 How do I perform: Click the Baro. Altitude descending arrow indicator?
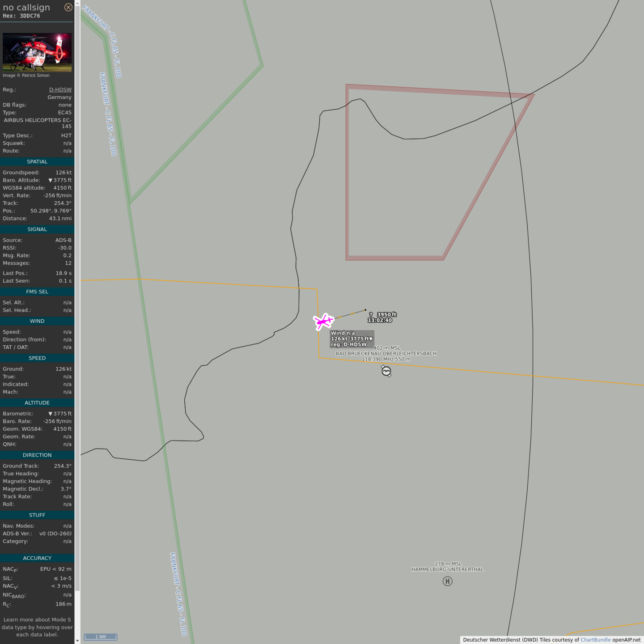click(x=50, y=180)
